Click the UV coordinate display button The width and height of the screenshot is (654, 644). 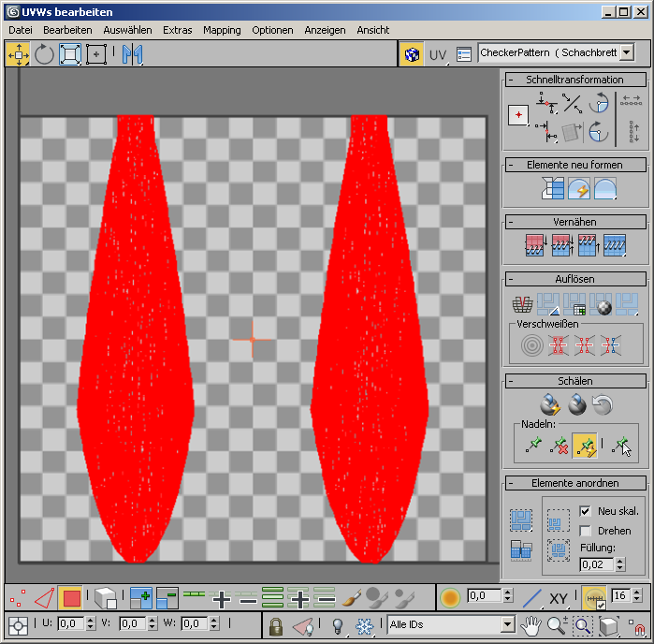pos(439,54)
